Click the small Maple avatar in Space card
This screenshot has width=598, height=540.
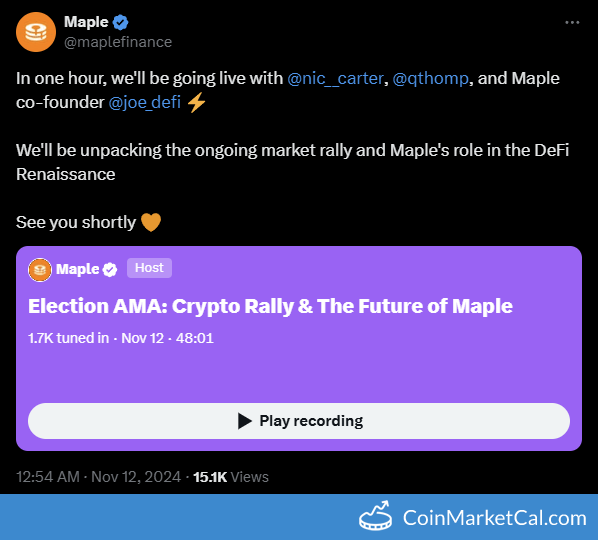tap(40, 270)
